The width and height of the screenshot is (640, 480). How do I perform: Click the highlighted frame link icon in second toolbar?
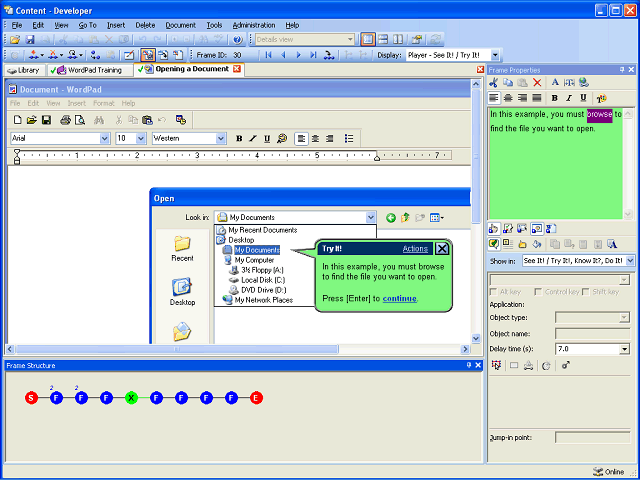pos(147,55)
